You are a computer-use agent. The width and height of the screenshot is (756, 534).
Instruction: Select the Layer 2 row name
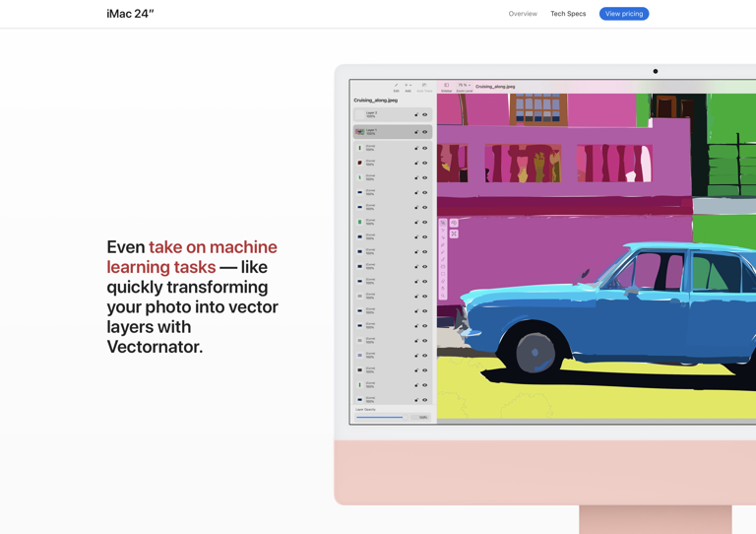click(x=371, y=114)
